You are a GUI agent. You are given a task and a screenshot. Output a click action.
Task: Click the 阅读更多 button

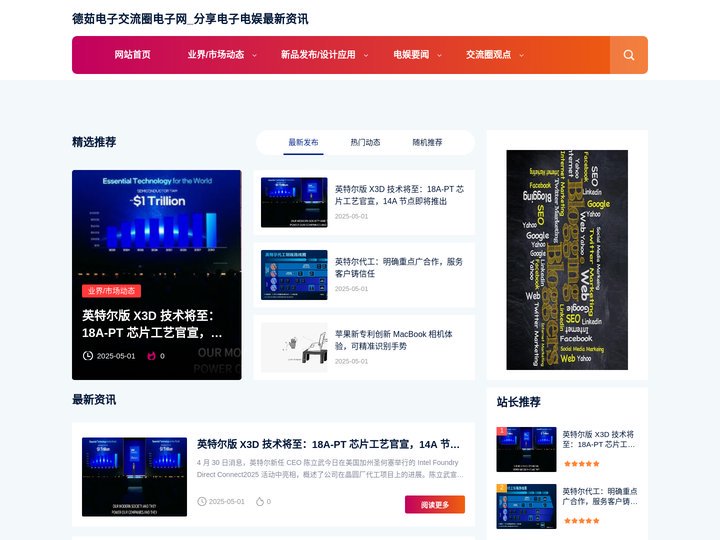click(435, 505)
